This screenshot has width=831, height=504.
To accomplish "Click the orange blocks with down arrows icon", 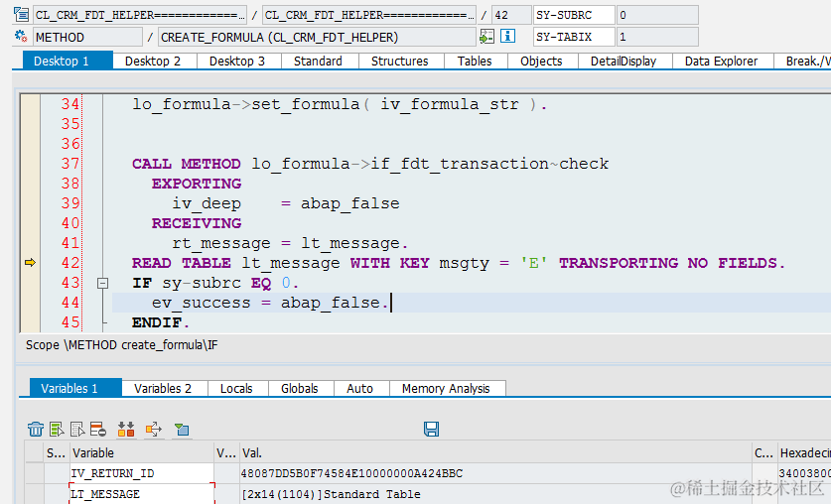I will pyautogui.click(x=126, y=429).
